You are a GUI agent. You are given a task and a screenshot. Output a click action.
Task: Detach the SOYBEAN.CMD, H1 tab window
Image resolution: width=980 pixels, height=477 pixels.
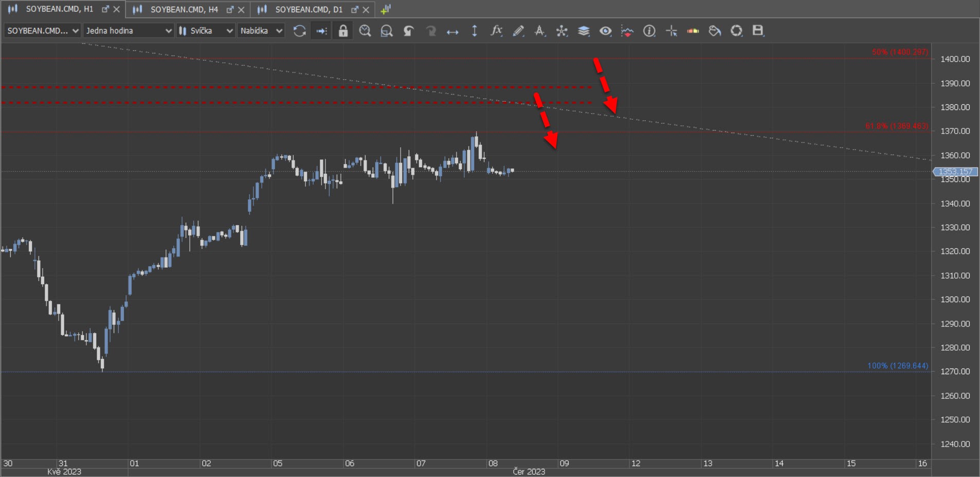coord(105,9)
